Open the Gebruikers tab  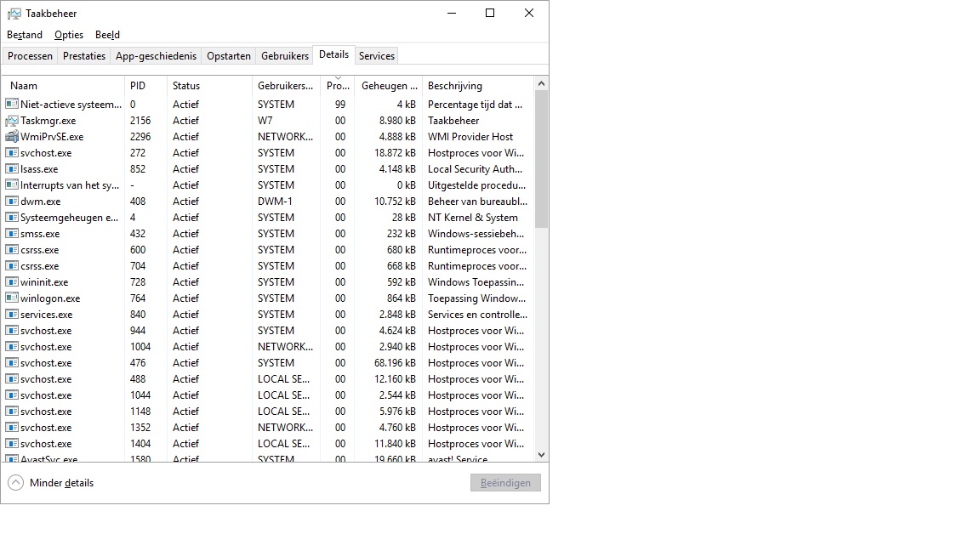pyautogui.click(x=285, y=56)
